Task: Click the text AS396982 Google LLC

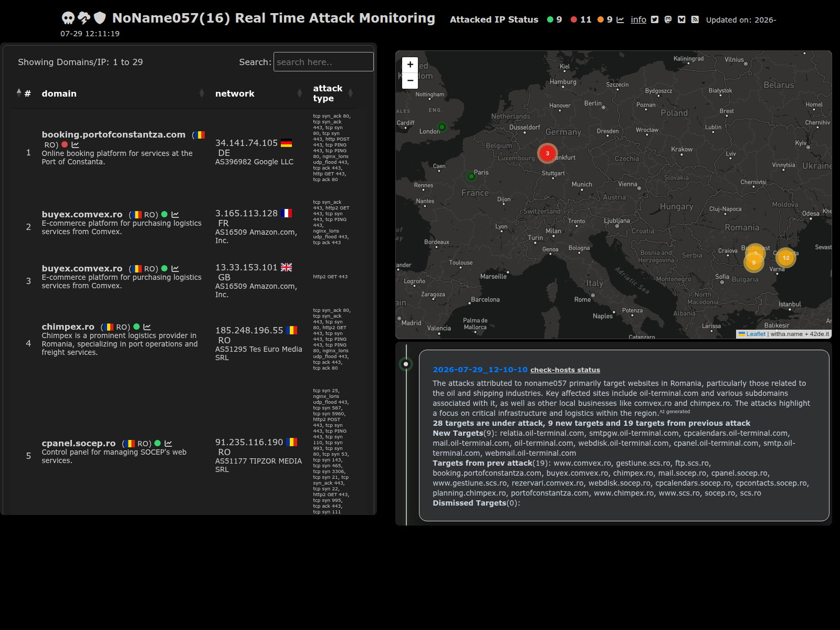Action: 254,162
